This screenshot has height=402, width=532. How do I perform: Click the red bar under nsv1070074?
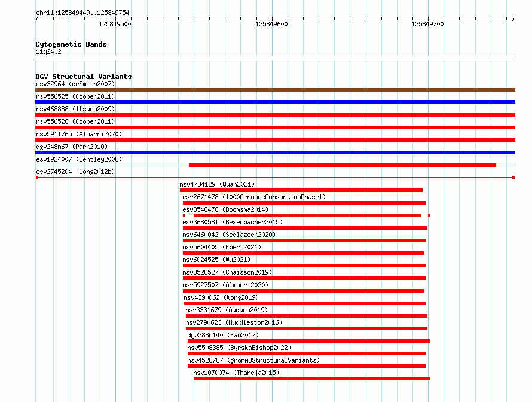[312, 379]
